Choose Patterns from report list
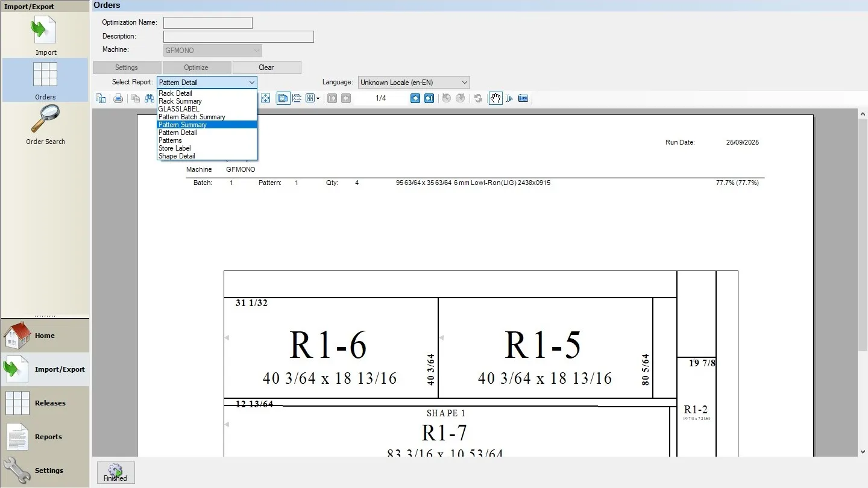868x488 pixels. coord(207,140)
